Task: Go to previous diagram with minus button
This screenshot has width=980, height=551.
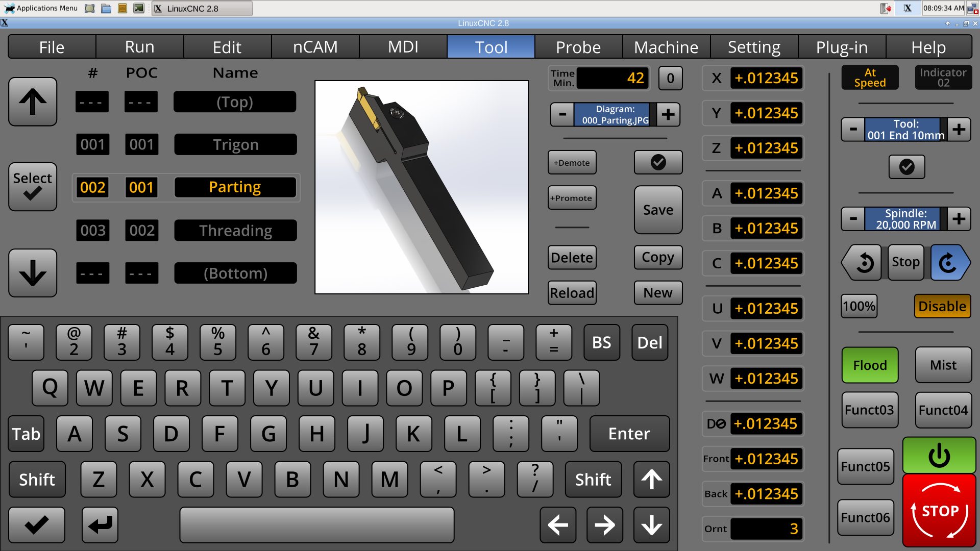Action: [x=562, y=114]
